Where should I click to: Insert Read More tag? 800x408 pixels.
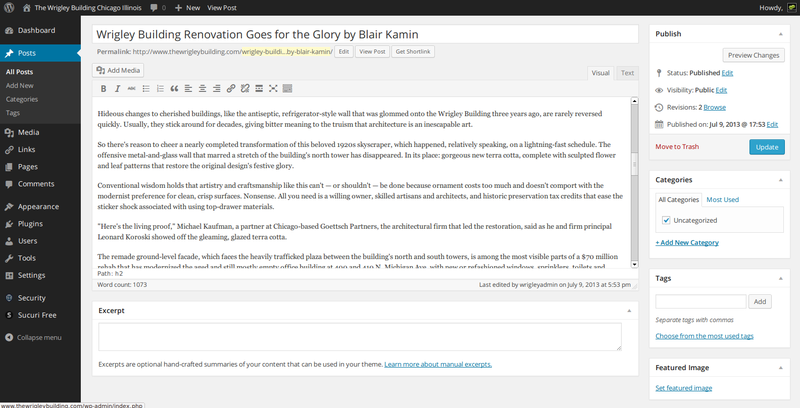(x=259, y=88)
